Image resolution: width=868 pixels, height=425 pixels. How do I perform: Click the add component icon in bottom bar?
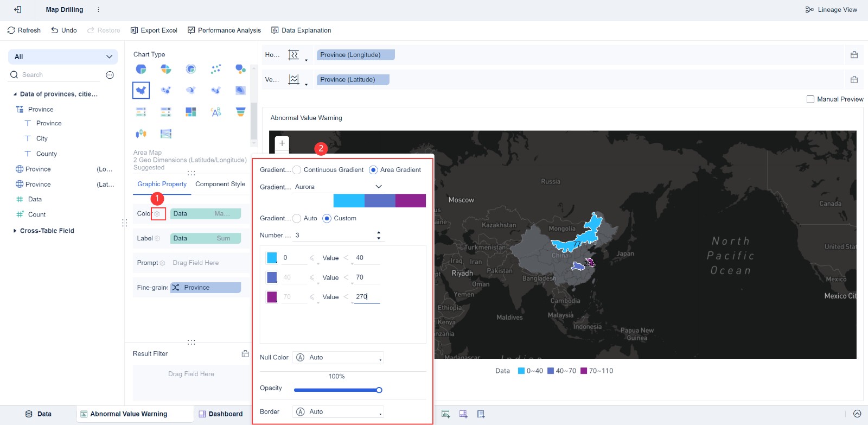pyautogui.click(x=446, y=414)
